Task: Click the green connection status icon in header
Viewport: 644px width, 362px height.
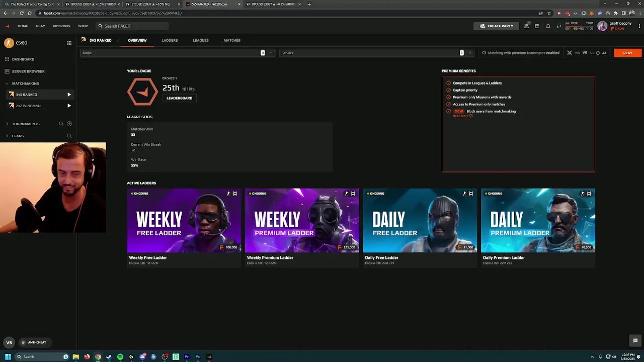Action: (x=558, y=26)
